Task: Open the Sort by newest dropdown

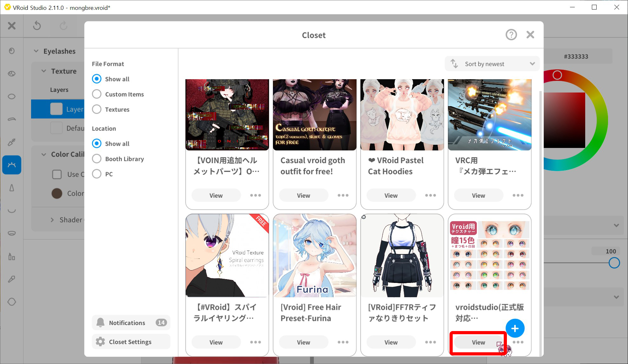Action: pos(492,64)
